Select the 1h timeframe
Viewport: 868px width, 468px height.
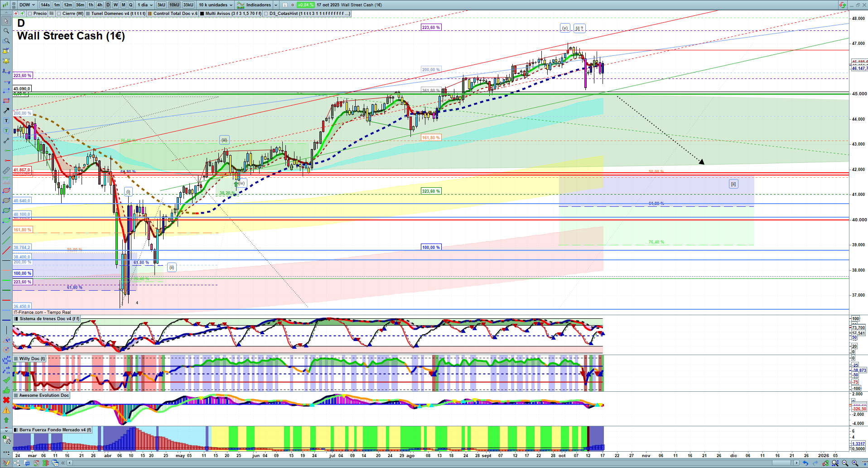pyautogui.click(x=91, y=5)
